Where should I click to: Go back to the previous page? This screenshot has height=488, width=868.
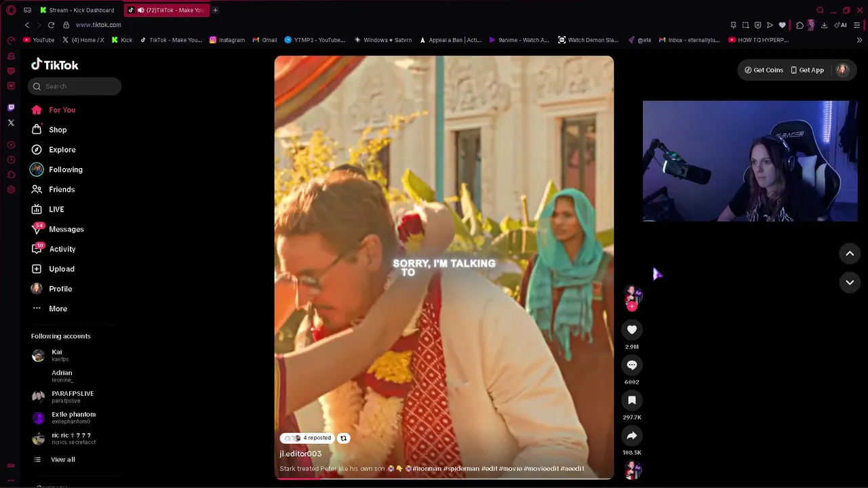pyautogui.click(x=27, y=25)
